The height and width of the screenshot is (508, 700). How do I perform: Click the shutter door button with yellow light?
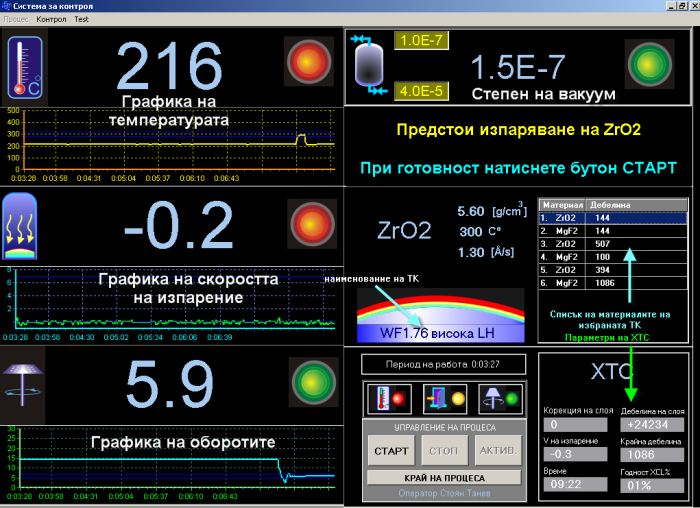click(445, 399)
